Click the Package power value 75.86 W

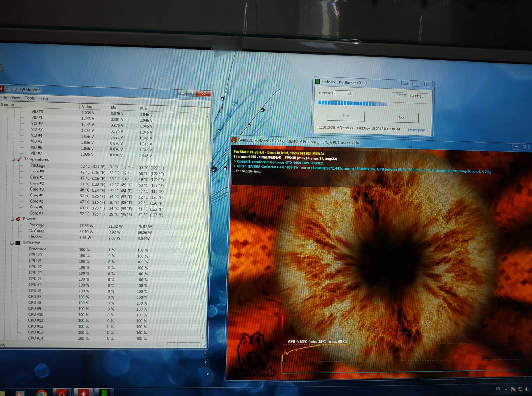[86, 226]
